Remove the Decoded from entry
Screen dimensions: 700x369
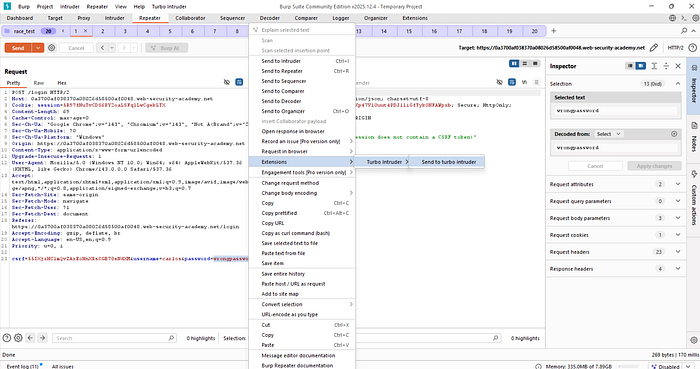674,134
